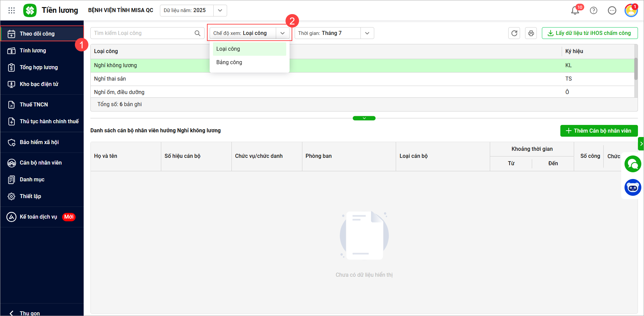Open the help question mark icon

click(x=594, y=10)
